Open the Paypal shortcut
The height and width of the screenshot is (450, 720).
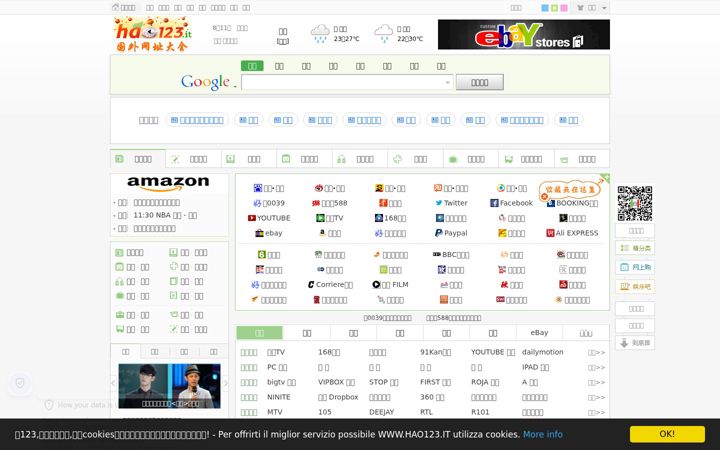pyautogui.click(x=451, y=233)
